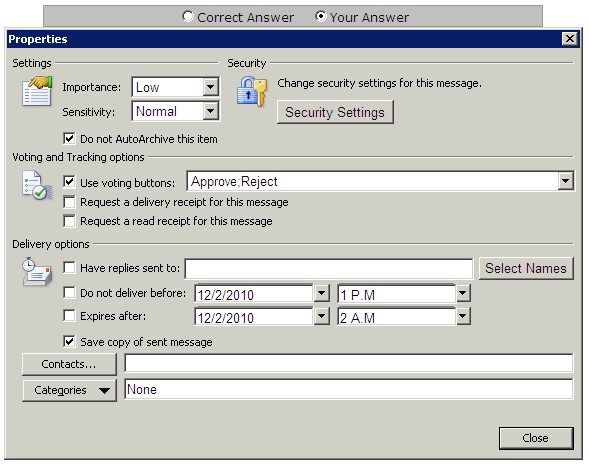Open the Importance dropdown showing Low

point(175,87)
